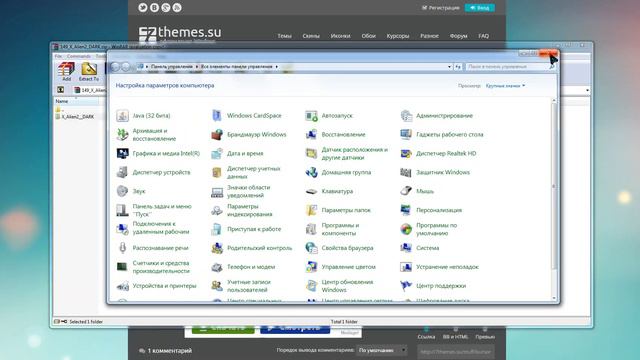Click the Add button in WinRAR
The image size is (640, 360).
(x=66, y=72)
